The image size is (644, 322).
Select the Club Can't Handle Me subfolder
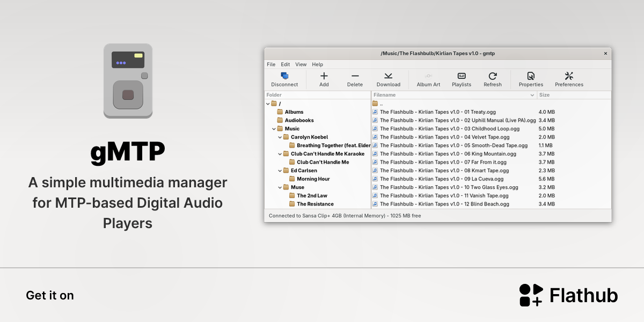[x=323, y=162]
